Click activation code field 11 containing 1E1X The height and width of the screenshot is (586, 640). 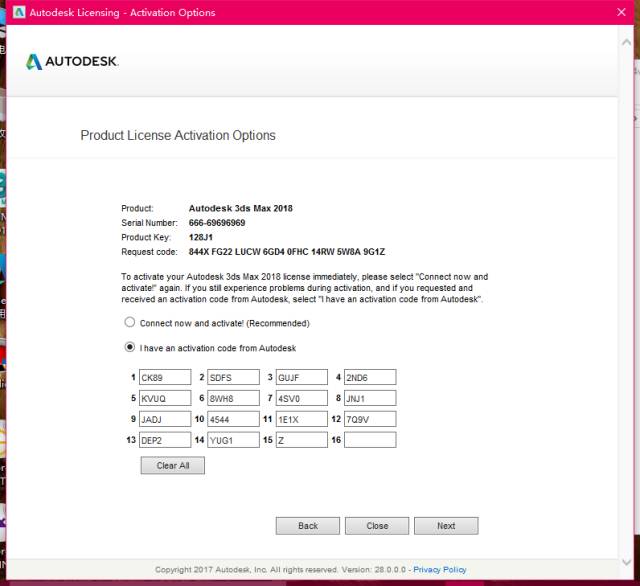tap(302, 419)
